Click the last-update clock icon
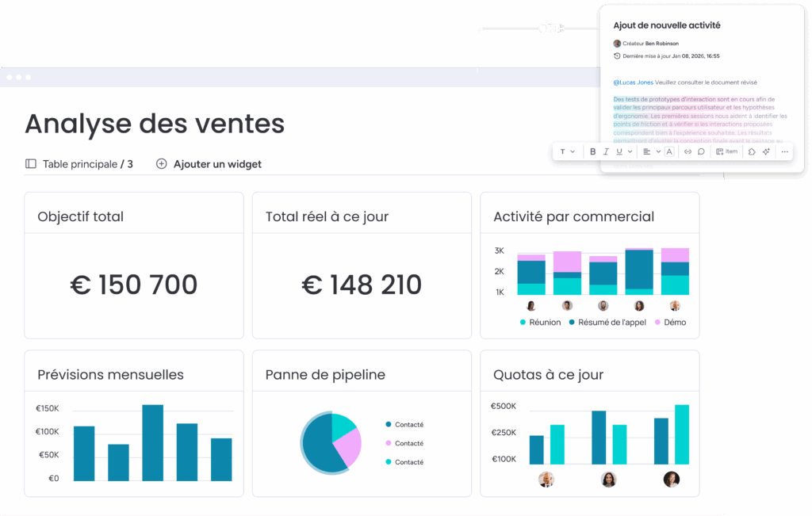The image size is (812, 516). tap(617, 56)
